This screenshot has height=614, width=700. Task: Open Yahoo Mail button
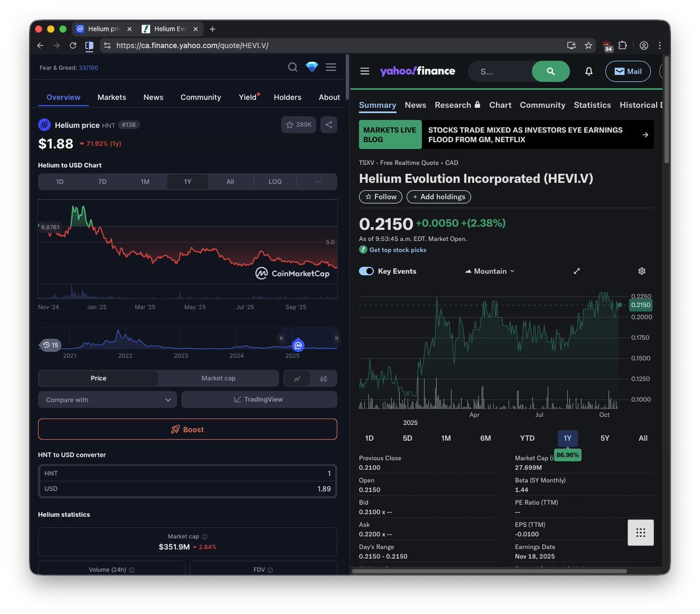click(628, 71)
